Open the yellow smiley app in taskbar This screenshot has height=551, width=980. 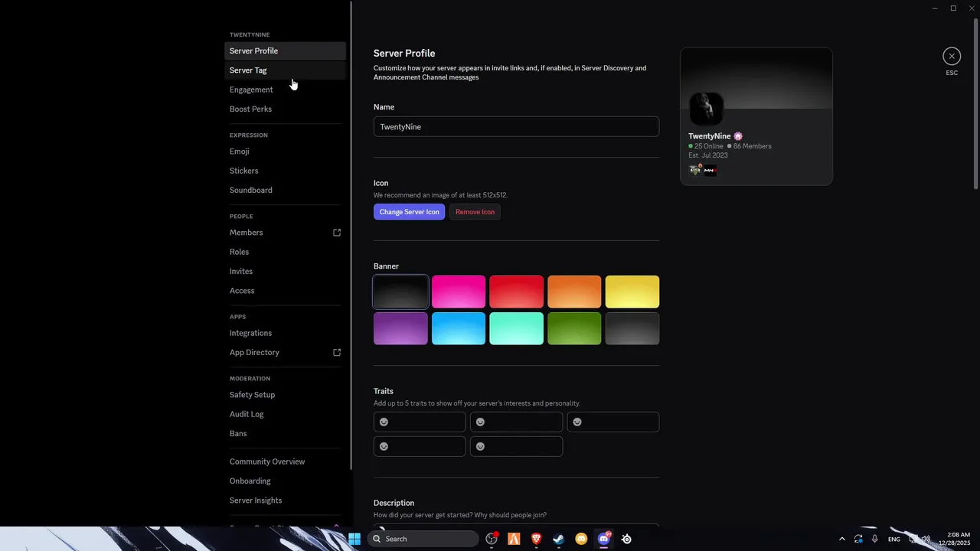[x=581, y=539]
